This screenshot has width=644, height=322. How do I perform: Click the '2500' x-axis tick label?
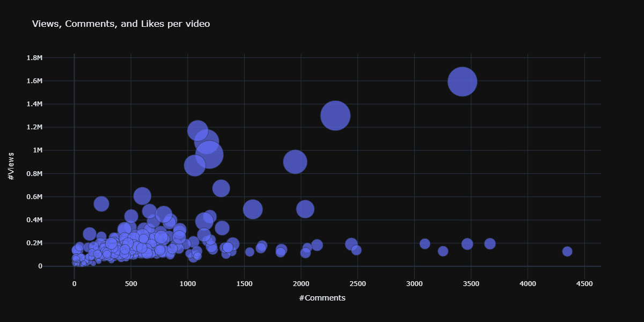357,283
